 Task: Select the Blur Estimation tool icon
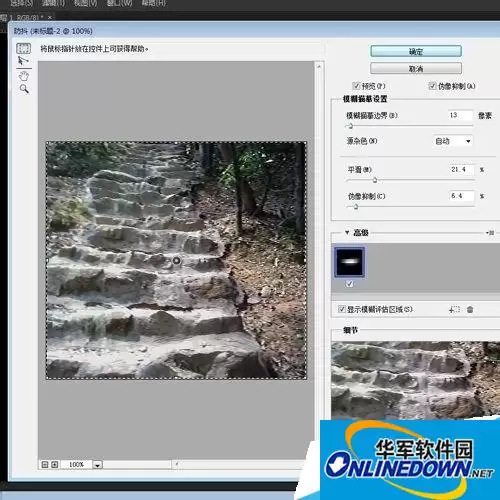(23, 48)
